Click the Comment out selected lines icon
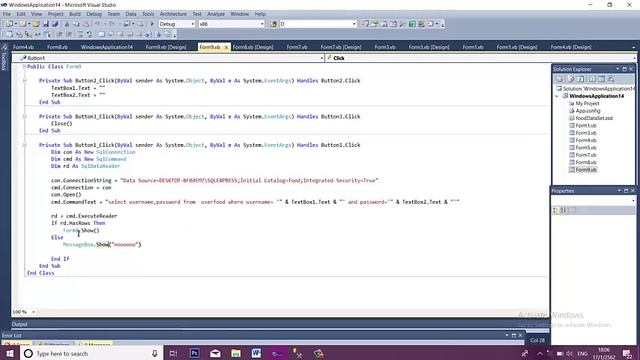The height and width of the screenshot is (360, 640). pos(80,34)
